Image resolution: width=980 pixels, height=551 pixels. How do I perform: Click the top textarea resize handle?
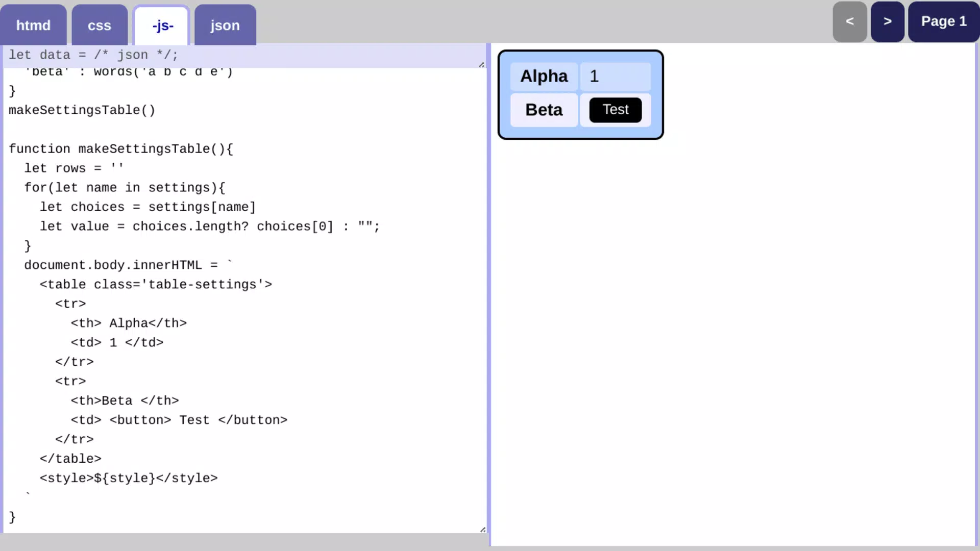[x=481, y=65]
